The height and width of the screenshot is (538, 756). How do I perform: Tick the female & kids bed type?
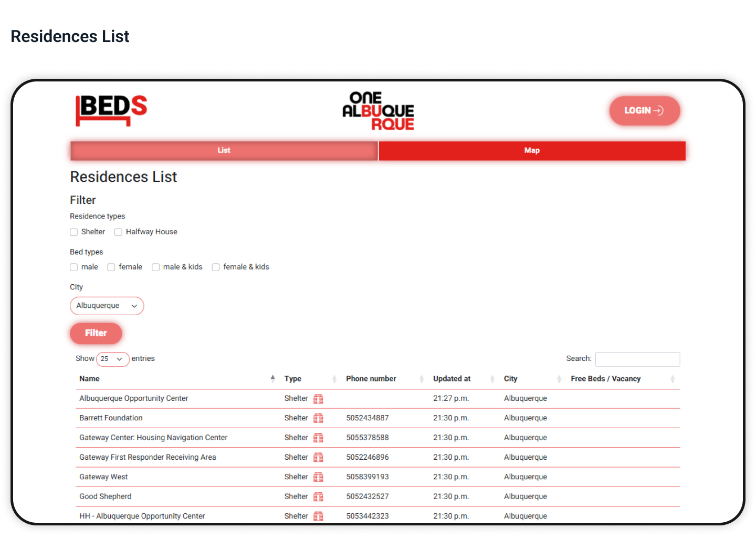pos(216,267)
